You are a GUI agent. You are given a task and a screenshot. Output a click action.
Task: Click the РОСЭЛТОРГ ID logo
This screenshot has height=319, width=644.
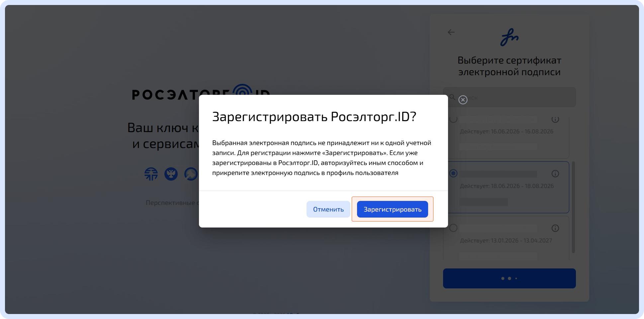(x=201, y=92)
